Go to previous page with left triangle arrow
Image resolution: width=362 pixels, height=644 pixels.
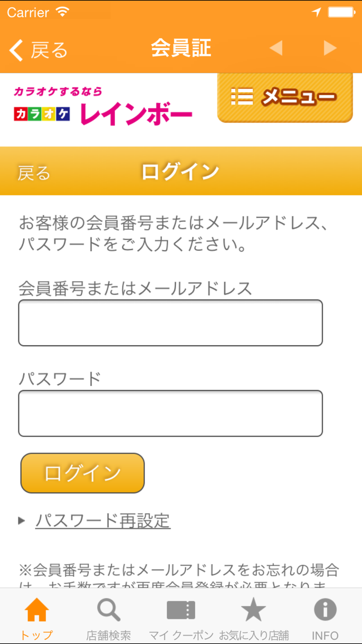pos(276,48)
